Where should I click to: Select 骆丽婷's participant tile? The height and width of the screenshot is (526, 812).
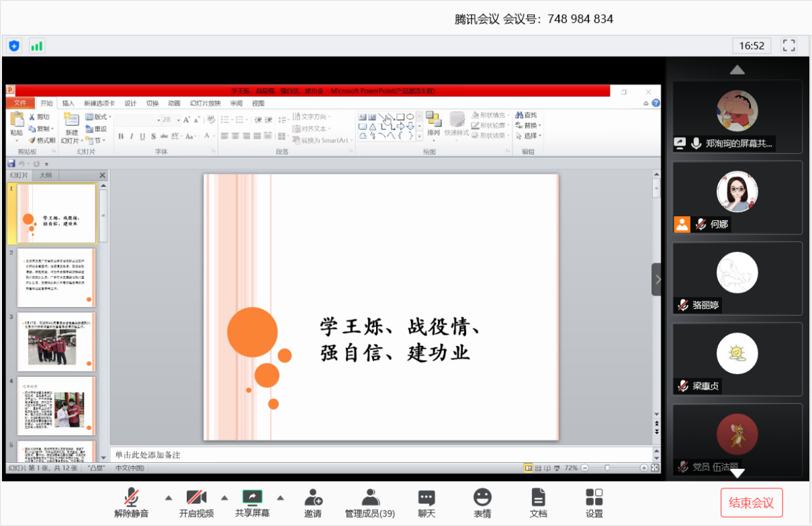[x=737, y=278]
